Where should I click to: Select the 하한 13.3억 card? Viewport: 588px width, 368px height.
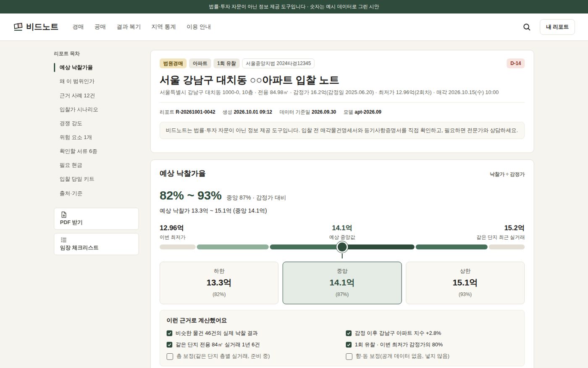[x=219, y=283]
